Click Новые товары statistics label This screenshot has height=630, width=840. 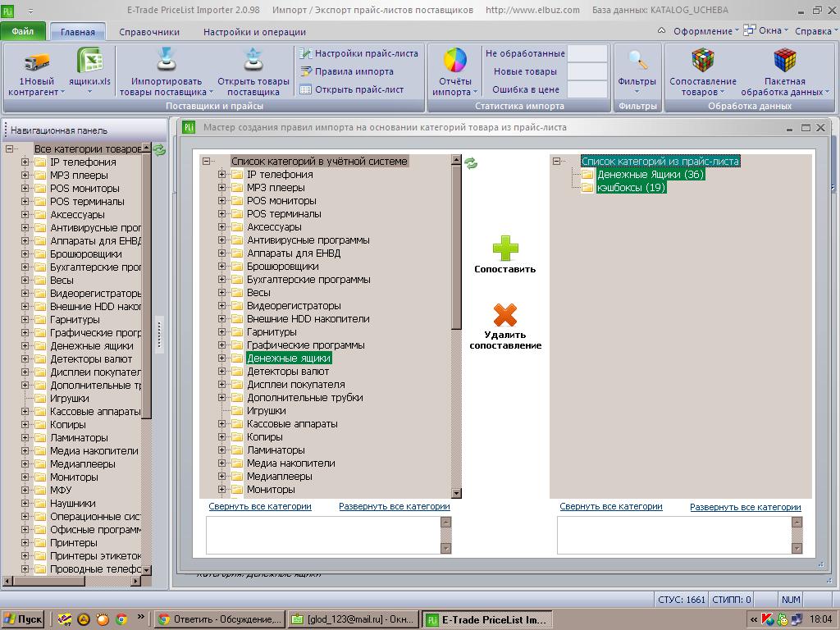525,71
